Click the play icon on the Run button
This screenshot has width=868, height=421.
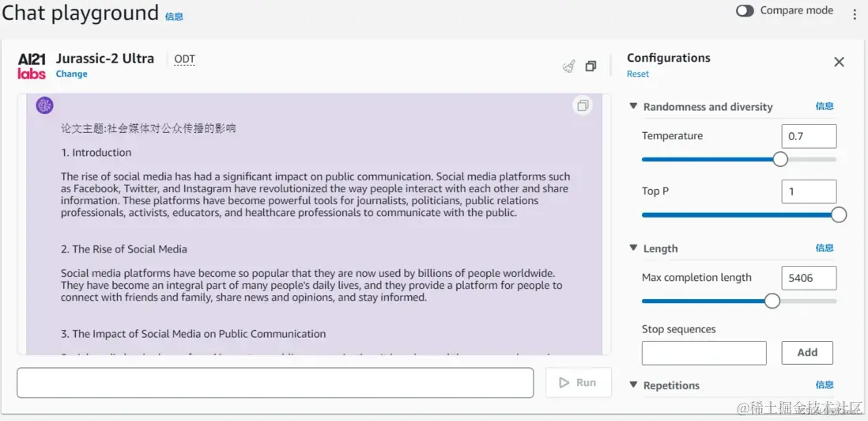tap(564, 383)
